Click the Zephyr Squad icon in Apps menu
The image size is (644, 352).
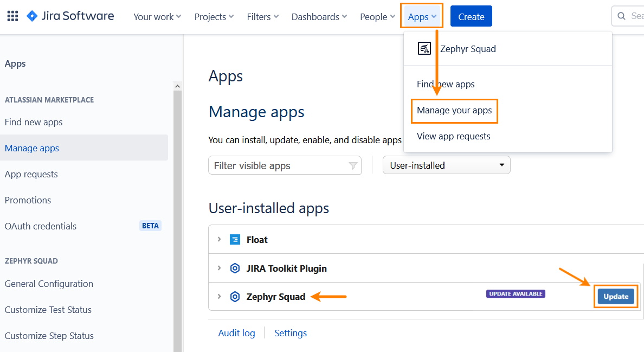click(424, 49)
